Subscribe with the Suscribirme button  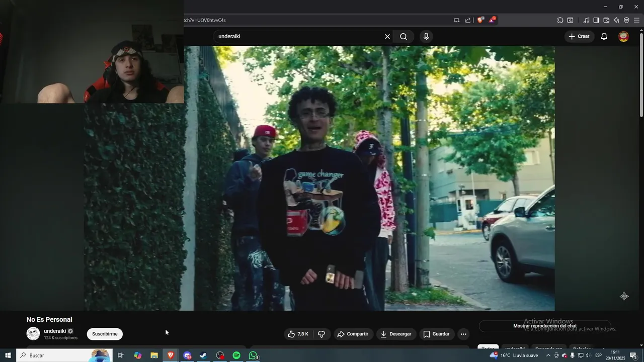pyautogui.click(x=105, y=334)
